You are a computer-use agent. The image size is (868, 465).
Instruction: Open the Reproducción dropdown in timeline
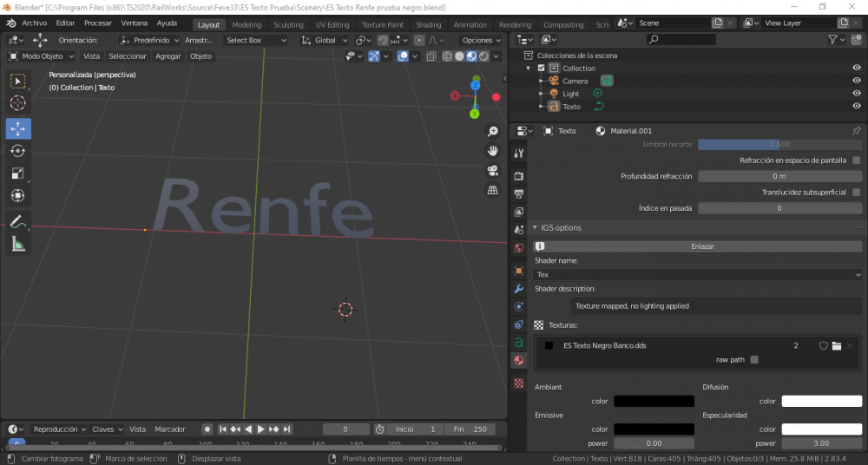59,429
